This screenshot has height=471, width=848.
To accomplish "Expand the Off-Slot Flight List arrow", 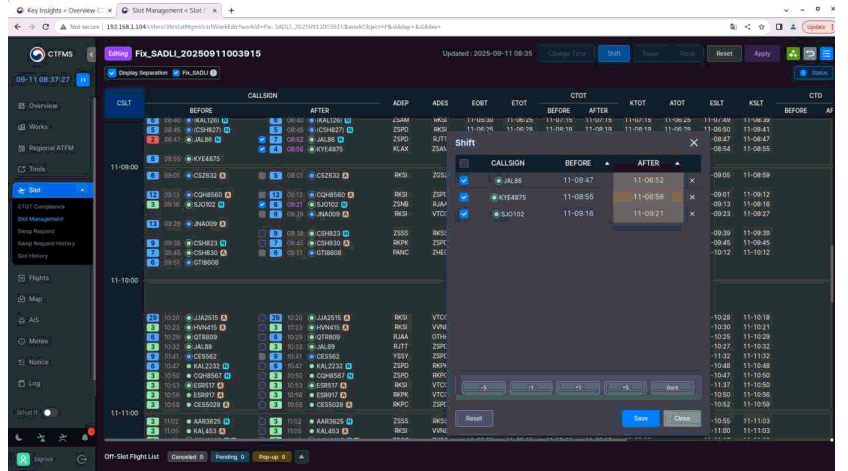I will pos(301,457).
